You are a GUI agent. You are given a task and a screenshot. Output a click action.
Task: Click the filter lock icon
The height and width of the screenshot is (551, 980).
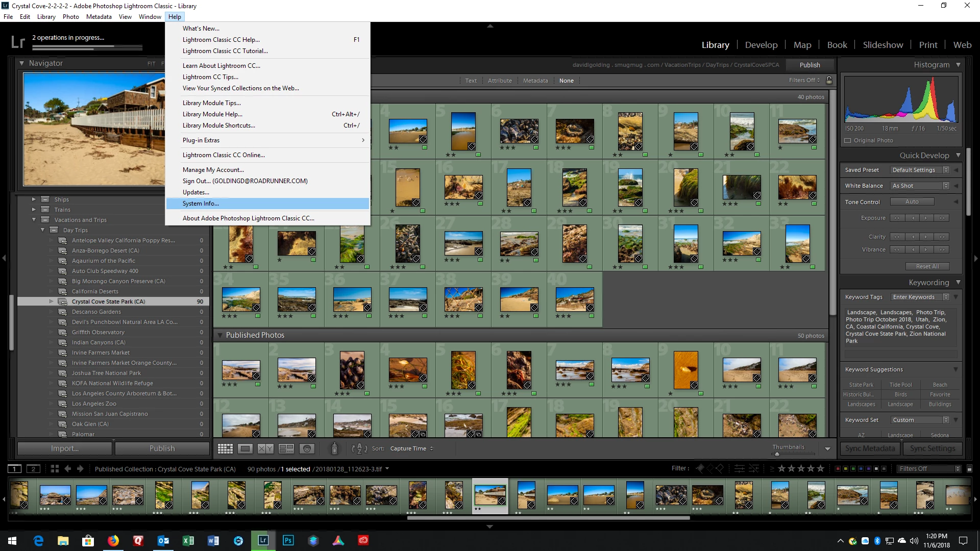tap(829, 80)
